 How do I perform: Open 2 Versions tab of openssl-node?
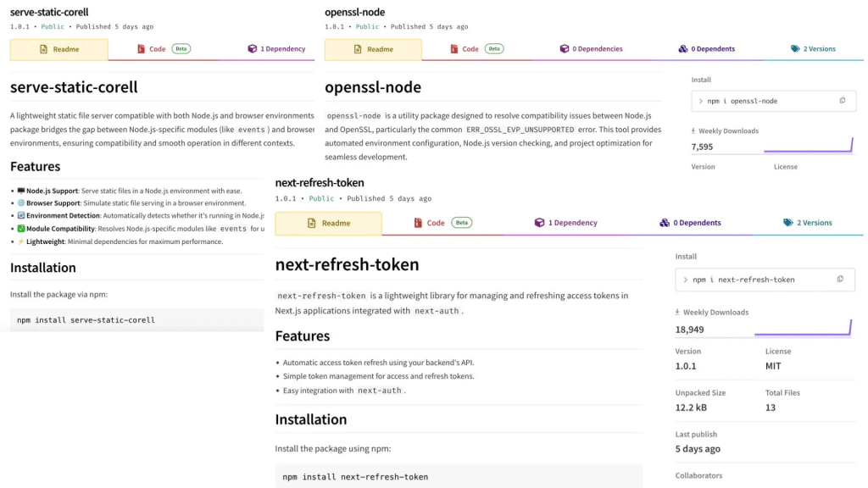(x=813, y=49)
